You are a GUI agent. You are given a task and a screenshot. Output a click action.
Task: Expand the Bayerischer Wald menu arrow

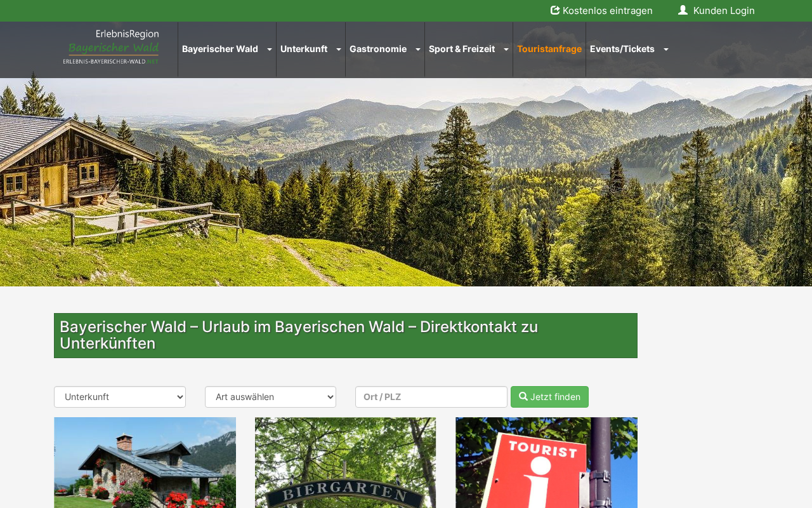[x=270, y=50]
